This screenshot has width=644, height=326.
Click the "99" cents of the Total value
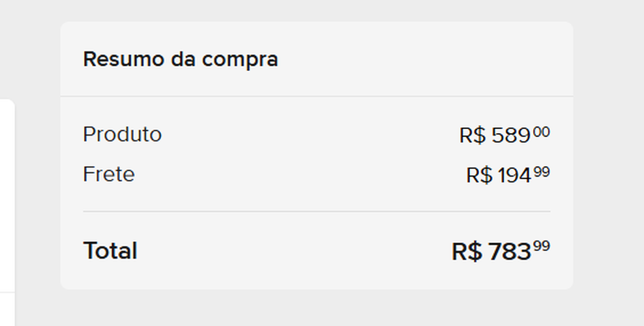(542, 246)
